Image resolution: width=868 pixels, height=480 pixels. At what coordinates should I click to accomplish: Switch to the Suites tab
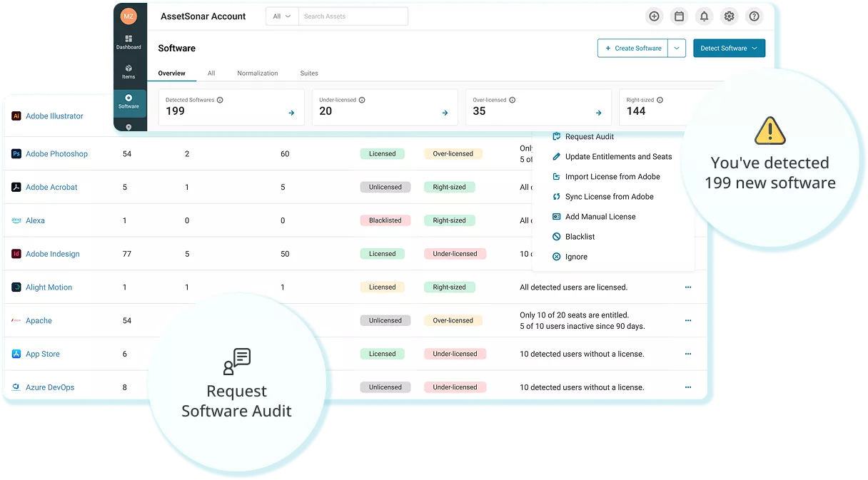309,73
